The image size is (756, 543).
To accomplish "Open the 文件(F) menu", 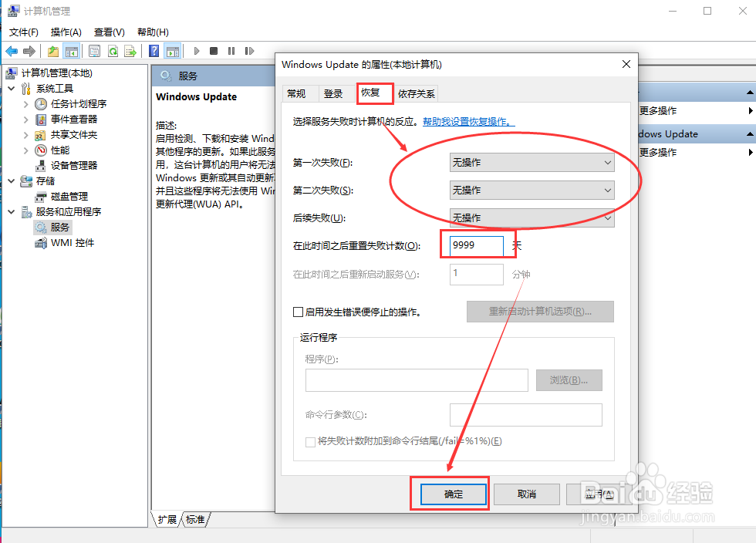I will pyautogui.click(x=24, y=32).
